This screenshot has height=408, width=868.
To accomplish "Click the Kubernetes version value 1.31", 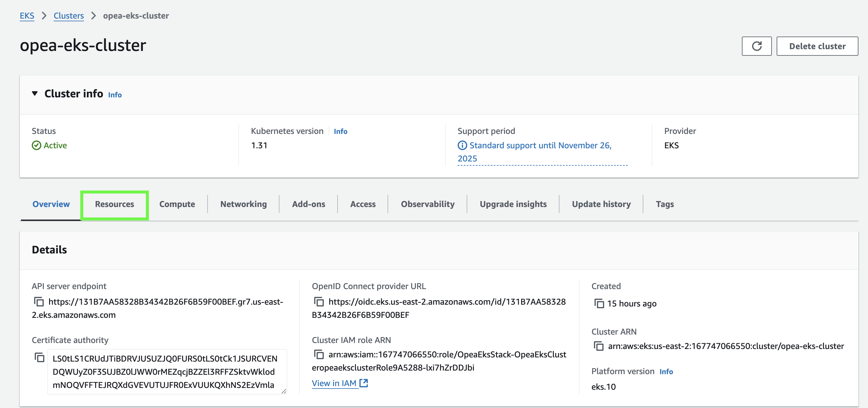I will tap(259, 145).
